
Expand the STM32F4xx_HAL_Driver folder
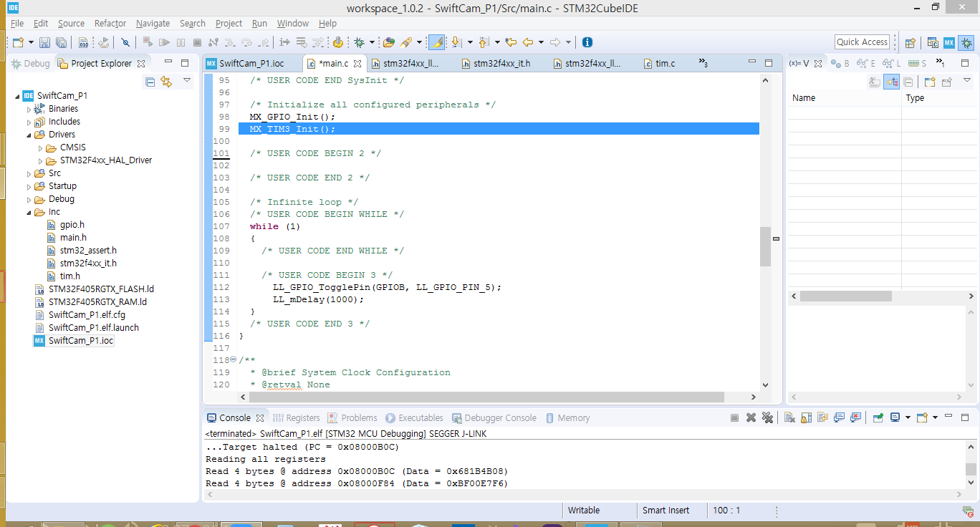coord(41,160)
